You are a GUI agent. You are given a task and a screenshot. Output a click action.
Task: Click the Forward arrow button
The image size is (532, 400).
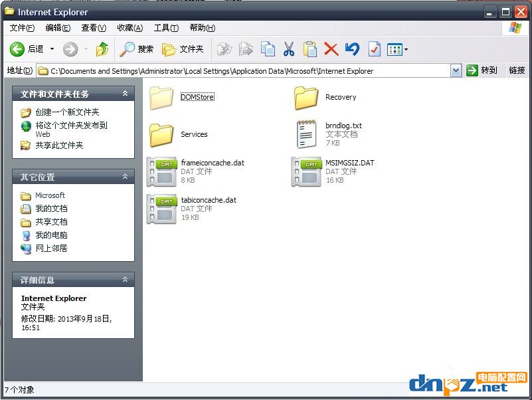pos(70,50)
